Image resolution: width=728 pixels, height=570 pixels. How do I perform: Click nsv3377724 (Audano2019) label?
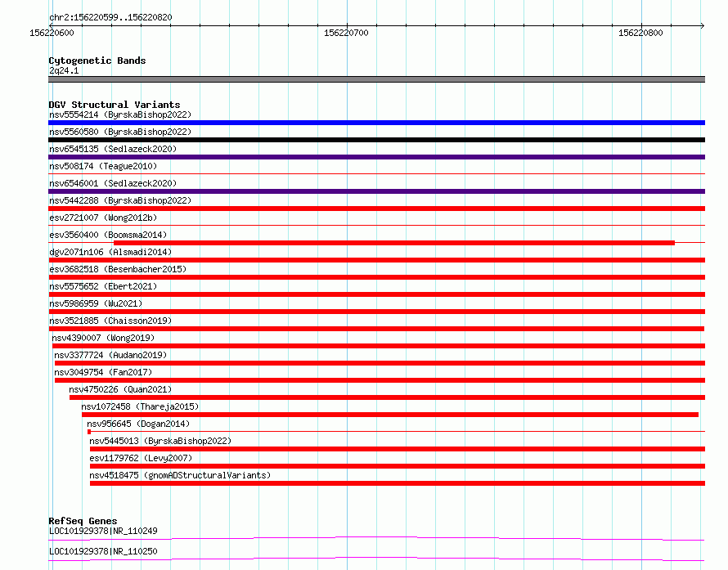(x=110, y=355)
